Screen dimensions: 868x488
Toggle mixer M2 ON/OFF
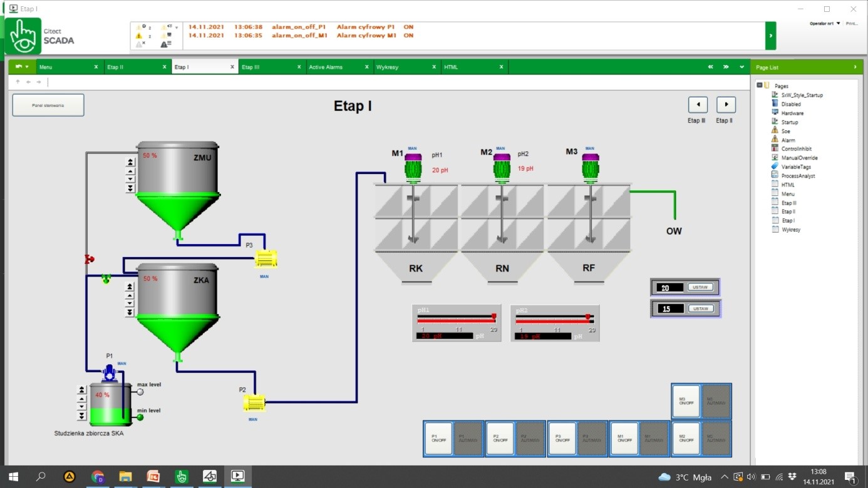point(686,438)
